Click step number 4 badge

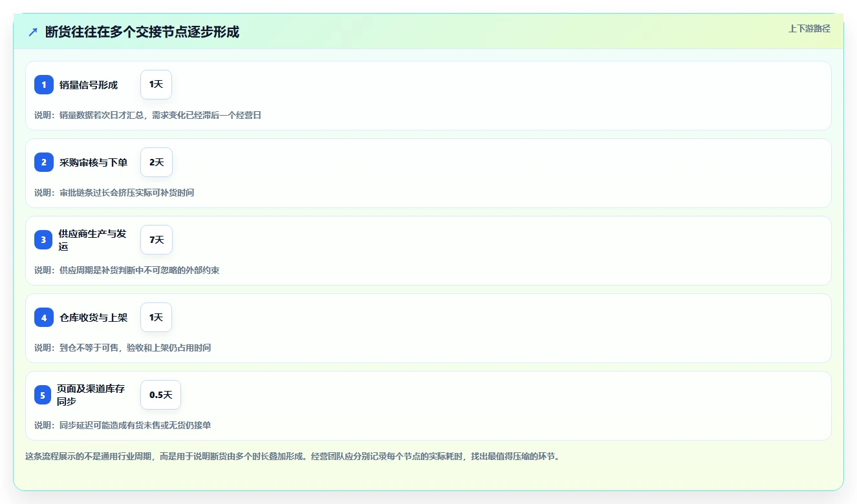coord(44,317)
